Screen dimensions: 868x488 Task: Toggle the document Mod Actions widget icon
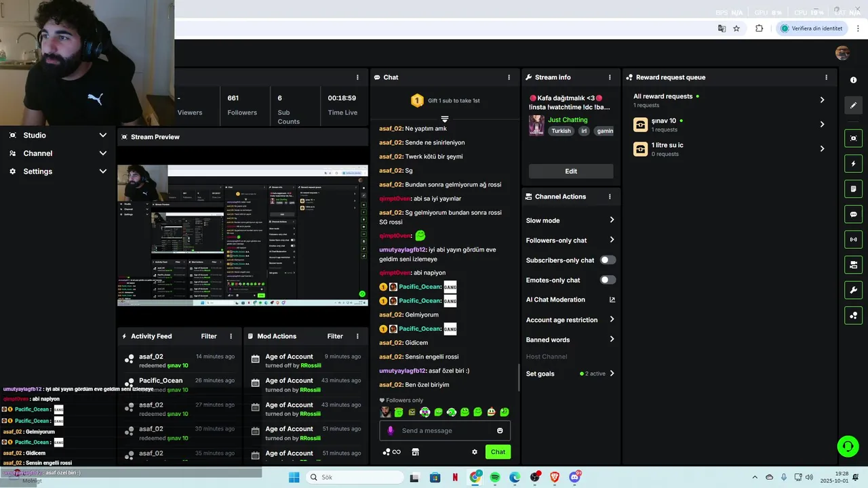(x=853, y=188)
